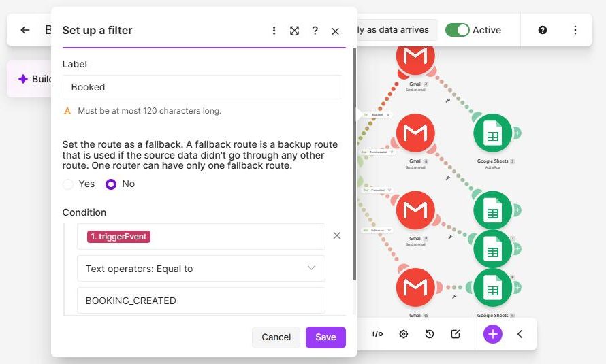
Task: Click the Label field containing Booked
Action: (x=202, y=87)
